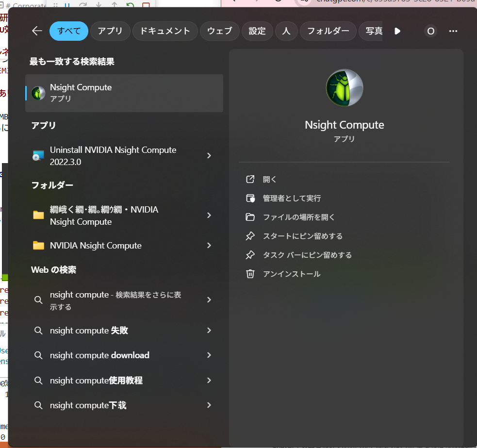The width and height of the screenshot is (477, 448).
Task: Switch to the ウェブ filter tab
Action: 220,31
